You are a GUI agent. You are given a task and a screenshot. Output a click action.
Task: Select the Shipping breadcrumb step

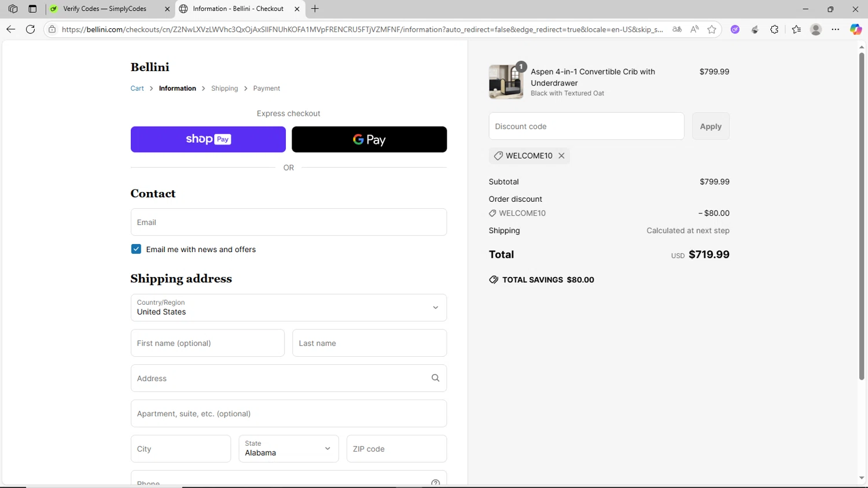tap(225, 88)
